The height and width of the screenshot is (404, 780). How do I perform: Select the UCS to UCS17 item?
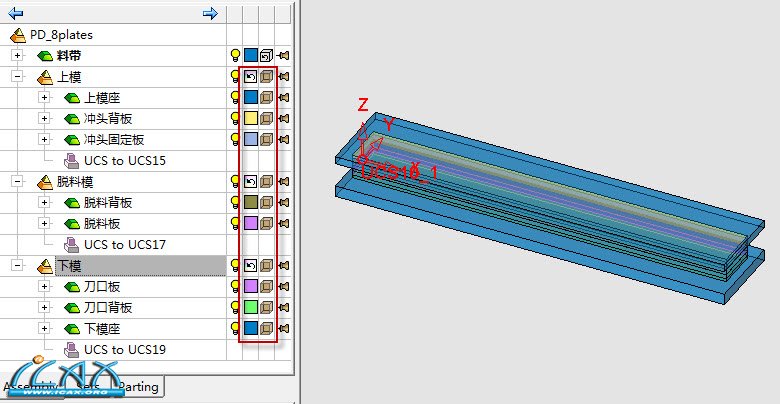point(125,245)
